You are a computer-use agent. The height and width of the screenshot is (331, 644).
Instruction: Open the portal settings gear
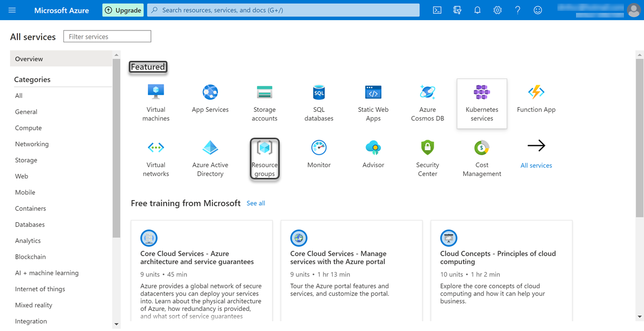(497, 10)
